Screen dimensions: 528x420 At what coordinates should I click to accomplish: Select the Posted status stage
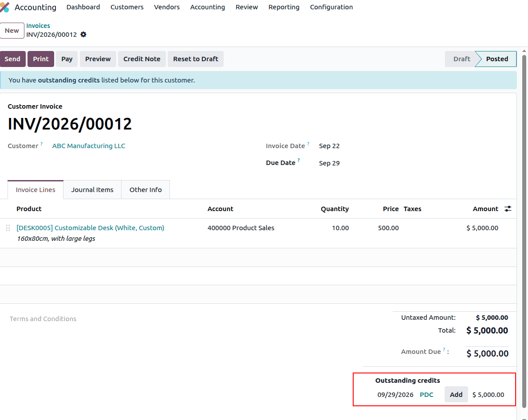tap(496, 59)
